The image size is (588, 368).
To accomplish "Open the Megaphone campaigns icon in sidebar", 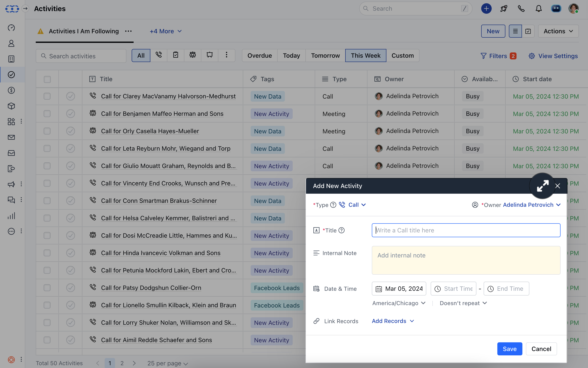I will coord(11,184).
